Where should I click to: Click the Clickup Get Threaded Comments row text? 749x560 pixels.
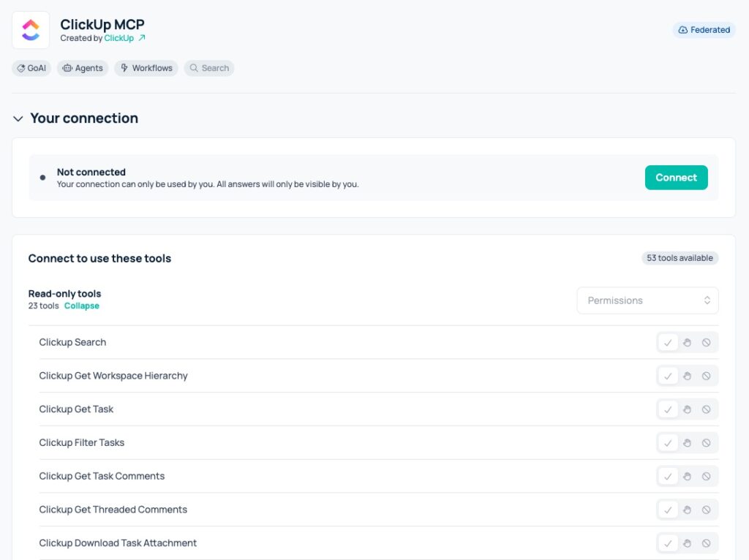coord(113,510)
